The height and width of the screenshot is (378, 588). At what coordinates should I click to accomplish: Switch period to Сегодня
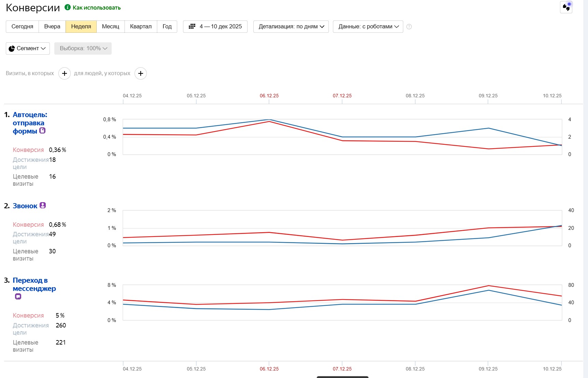tap(22, 27)
